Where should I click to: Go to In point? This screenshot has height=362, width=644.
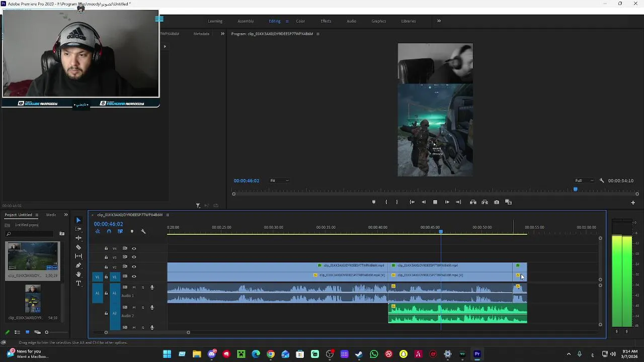point(412,202)
